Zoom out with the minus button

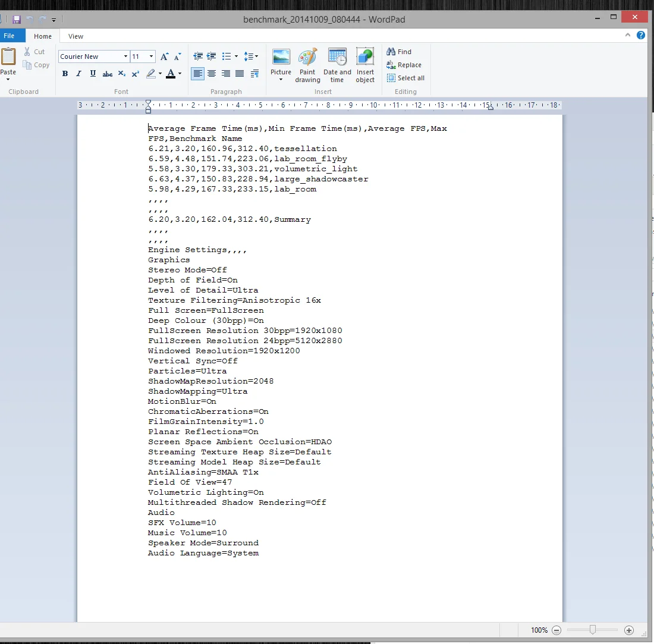pyautogui.click(x=556, y=630)
